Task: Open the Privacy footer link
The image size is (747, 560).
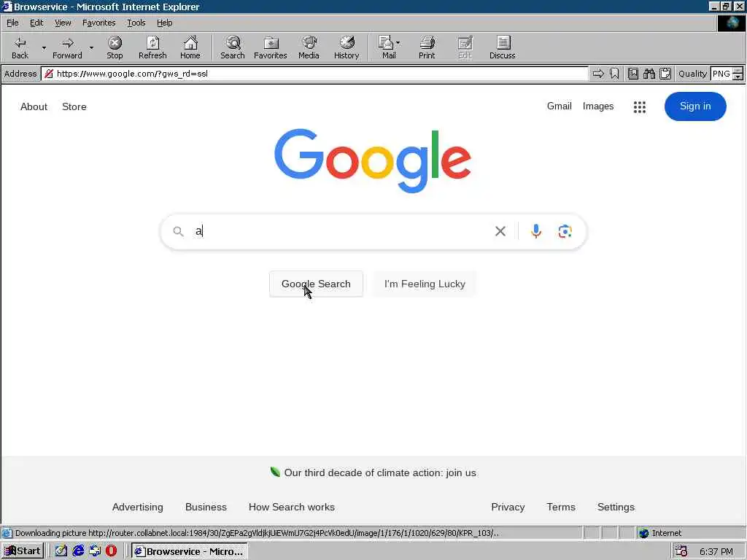Action: pyautogui.click(x=508, y=507)
